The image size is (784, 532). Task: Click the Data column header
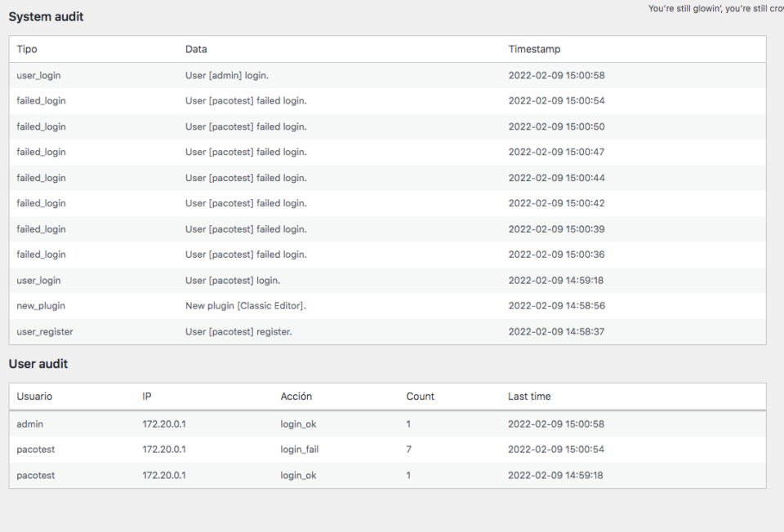click(x=196, y=49)
